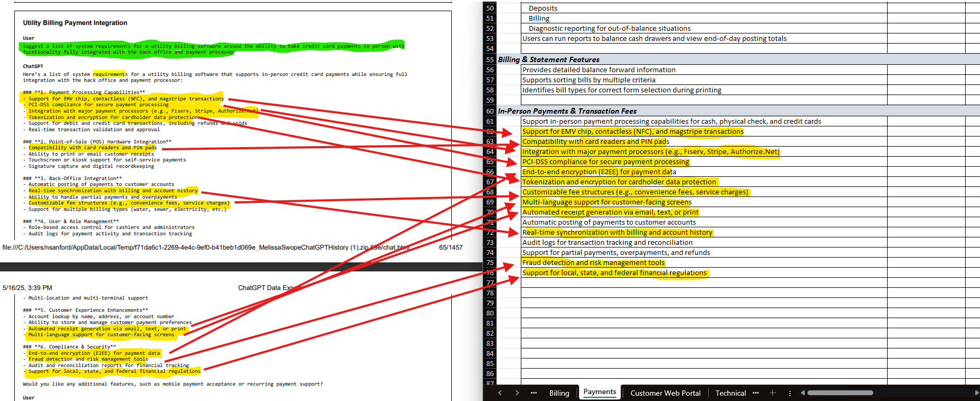980x401 pixels.
Task: Select row 80 header
Action: (x=489, y=313)
